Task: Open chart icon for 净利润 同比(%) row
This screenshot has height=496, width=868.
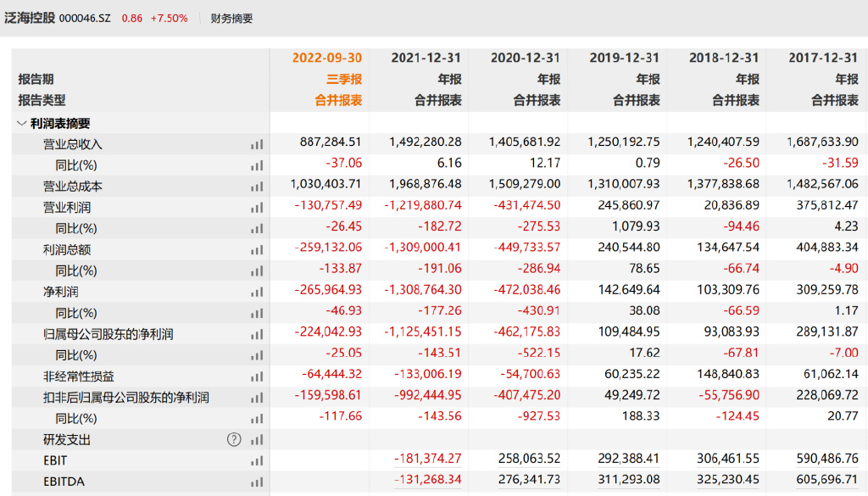Action: click(x=257, y=314)
